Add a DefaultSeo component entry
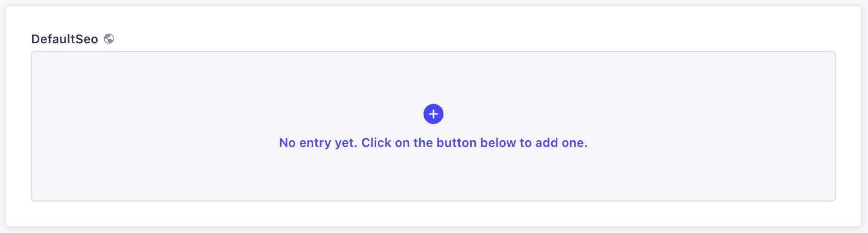Screen dimensions: 868x233 click(433, 114)
